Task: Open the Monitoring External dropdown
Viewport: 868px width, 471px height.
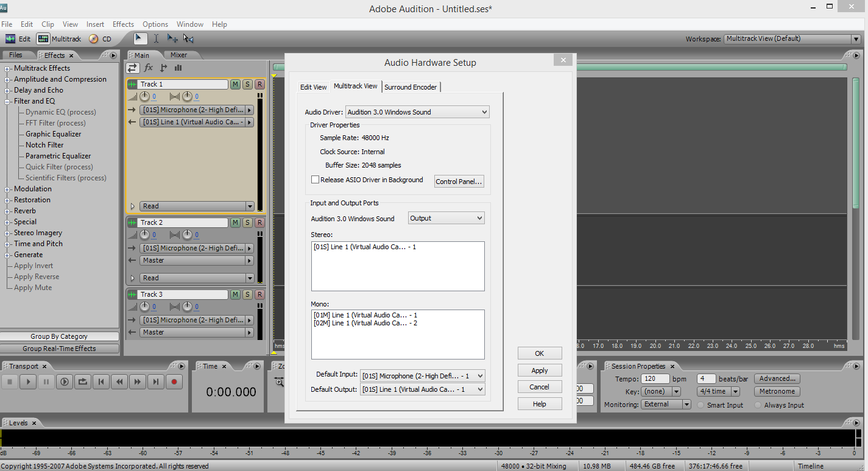Action: click(666, 404)
